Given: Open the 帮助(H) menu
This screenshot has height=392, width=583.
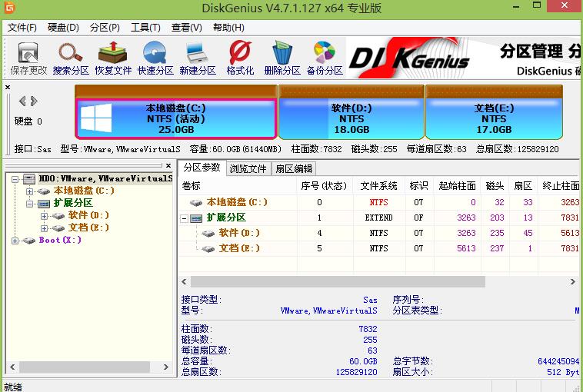Looking at the screenshot, I should coord(228,28).
